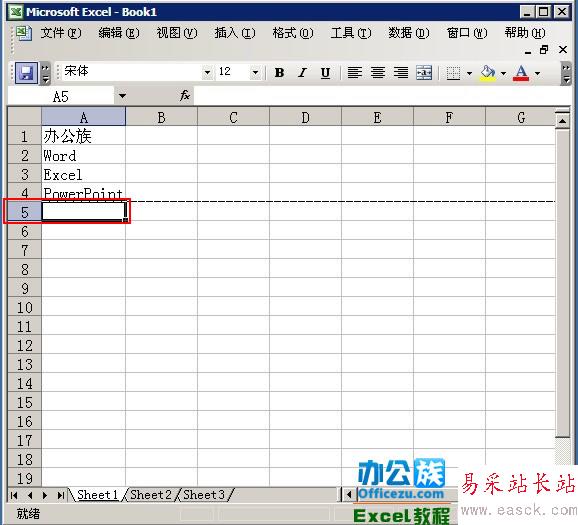Apply yellow Fill Color
Viewport: 578px width, 525px height.
pos(488,73)
